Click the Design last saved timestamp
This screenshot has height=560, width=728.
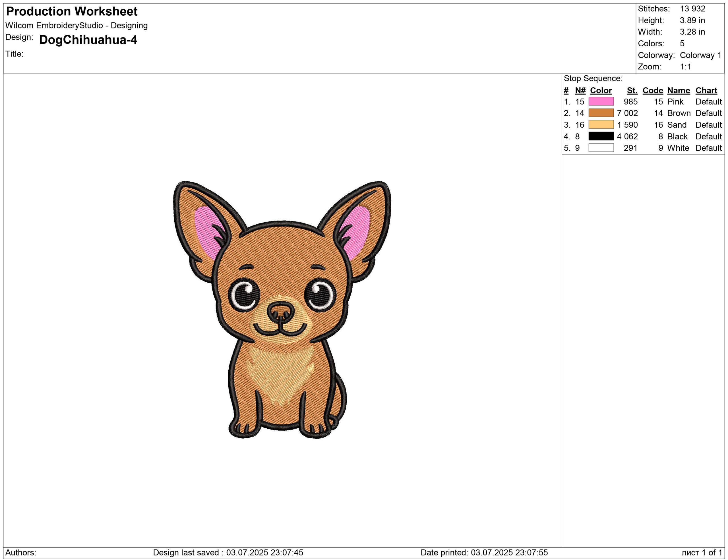click(228, 552)
